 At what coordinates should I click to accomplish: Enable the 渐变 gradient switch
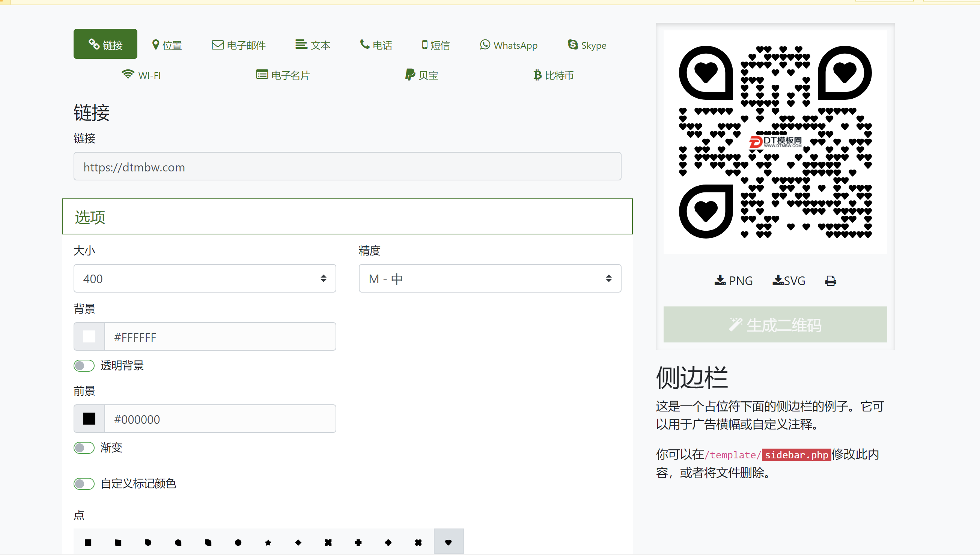click(x=84, y=448)
